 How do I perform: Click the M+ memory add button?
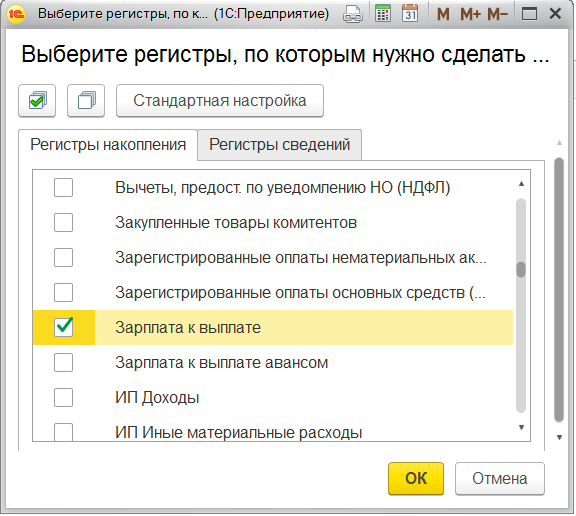(471, 14)
